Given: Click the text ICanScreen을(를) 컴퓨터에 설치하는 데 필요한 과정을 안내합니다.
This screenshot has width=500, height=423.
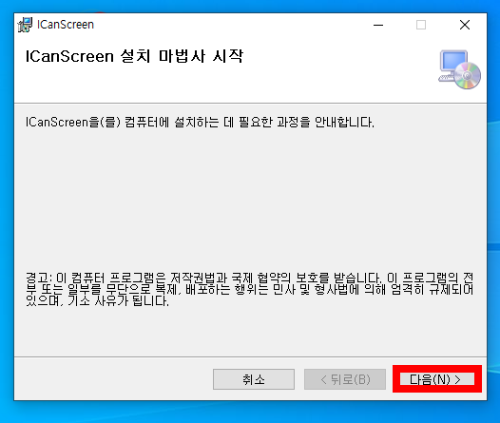Looking at the screenshot, I should [200, 122].
